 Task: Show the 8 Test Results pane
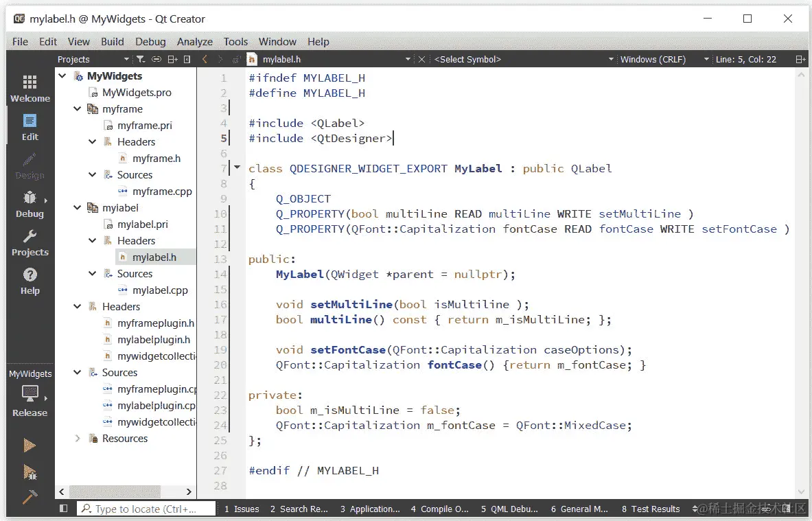[651, 509]
